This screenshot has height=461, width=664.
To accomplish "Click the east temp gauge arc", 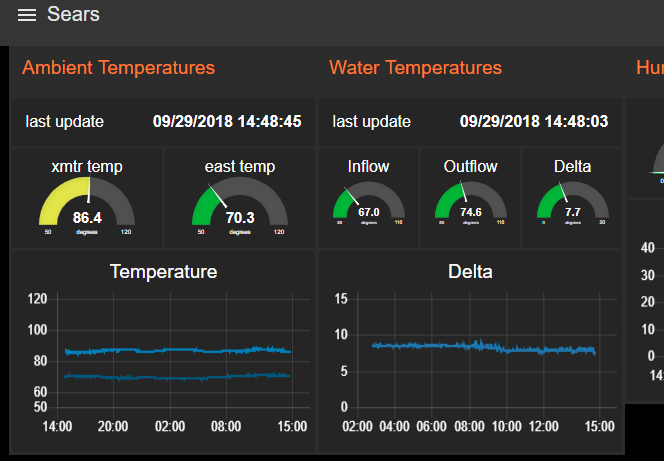I will point(206,200).
